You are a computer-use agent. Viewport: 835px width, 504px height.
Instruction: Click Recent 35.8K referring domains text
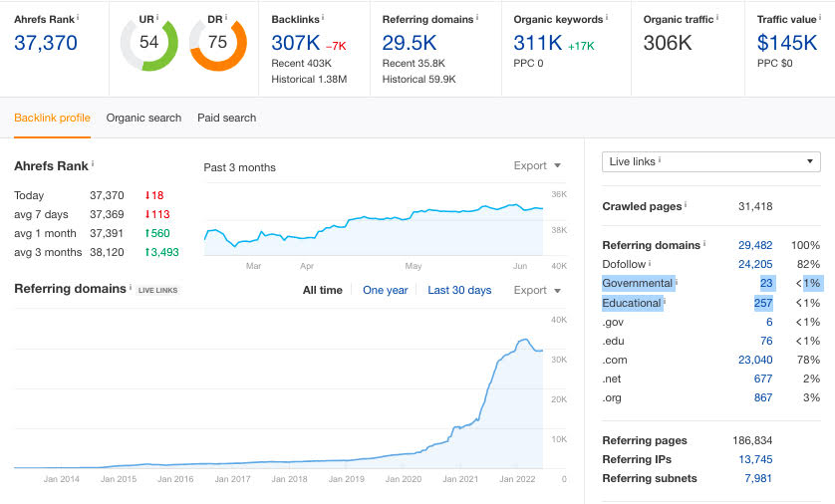tap(414, 64)
